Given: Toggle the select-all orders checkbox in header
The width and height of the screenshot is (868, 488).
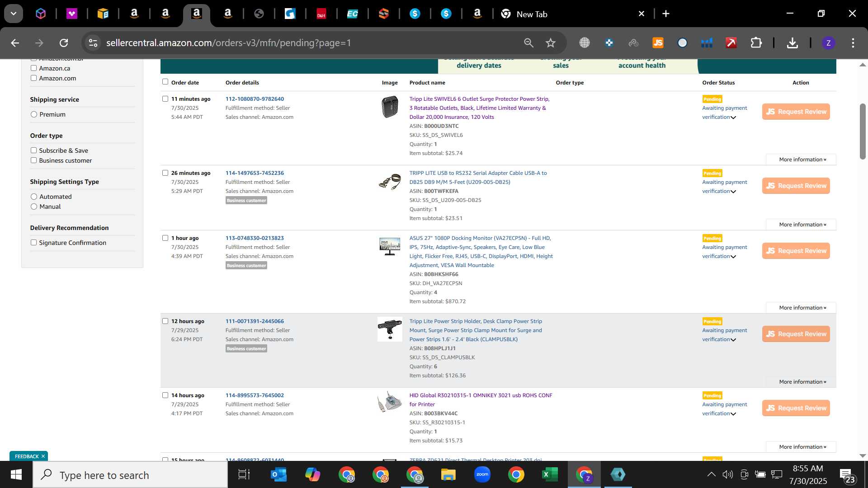Looking at the screenshot, I should pos(165,82).
